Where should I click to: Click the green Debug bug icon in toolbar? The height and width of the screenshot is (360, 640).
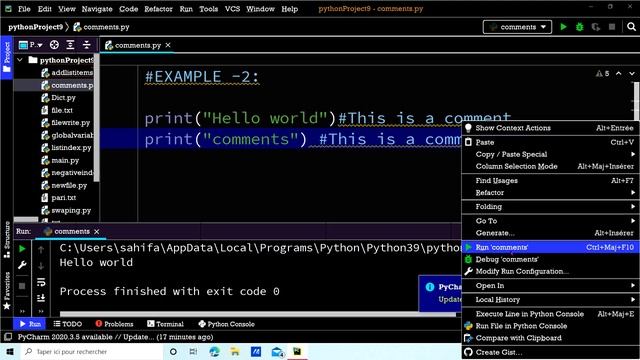580,27
